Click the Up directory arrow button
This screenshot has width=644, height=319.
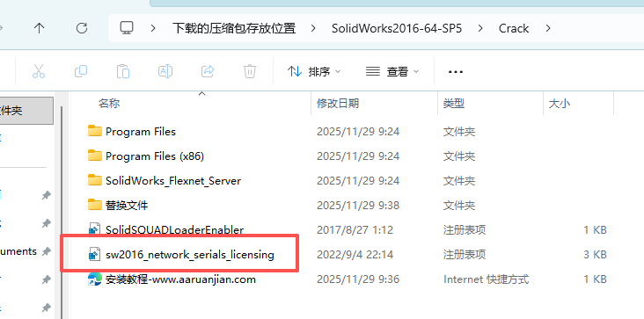39,28
